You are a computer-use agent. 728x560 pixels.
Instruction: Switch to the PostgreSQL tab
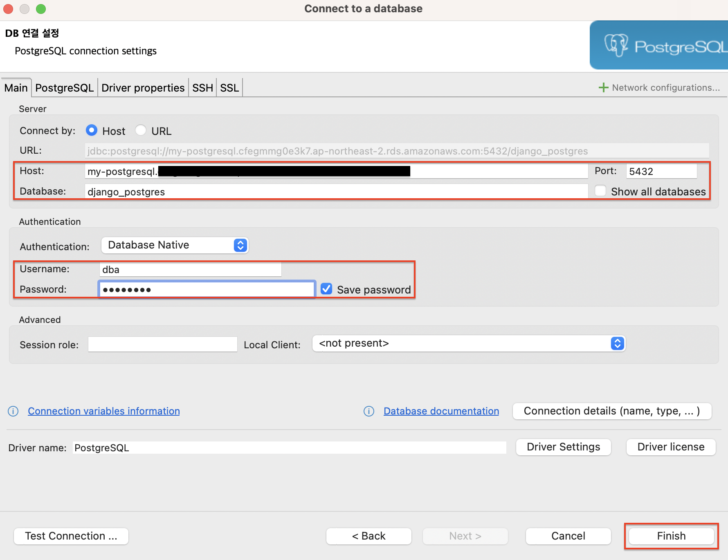(65, 88)
